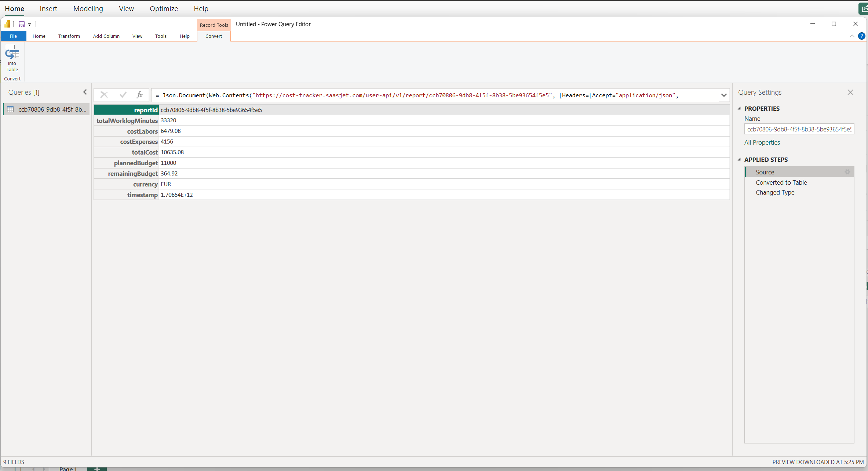Expand the formula bar dropdown arrow
This screenshot has height=471, width=868.
point(724,95)
